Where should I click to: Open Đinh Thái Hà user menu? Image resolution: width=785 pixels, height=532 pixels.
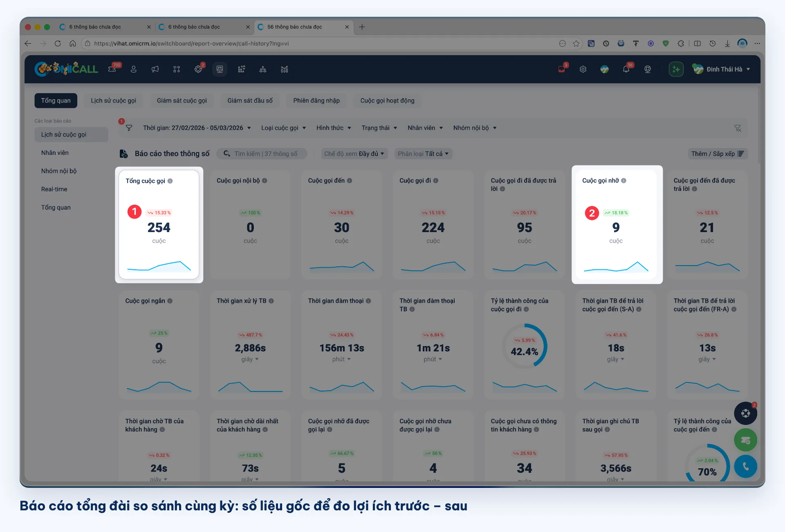point(722,69)
